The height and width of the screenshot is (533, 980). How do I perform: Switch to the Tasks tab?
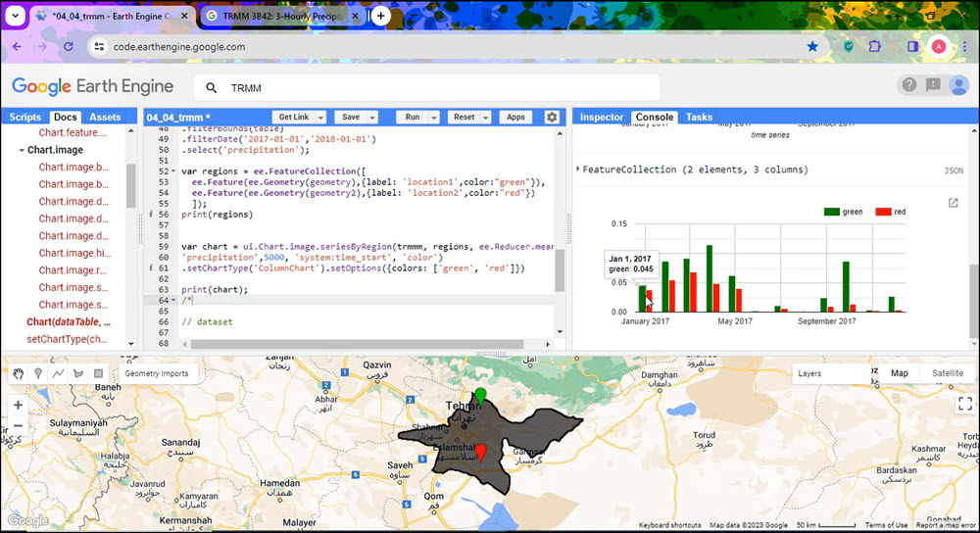pos(699,117)
